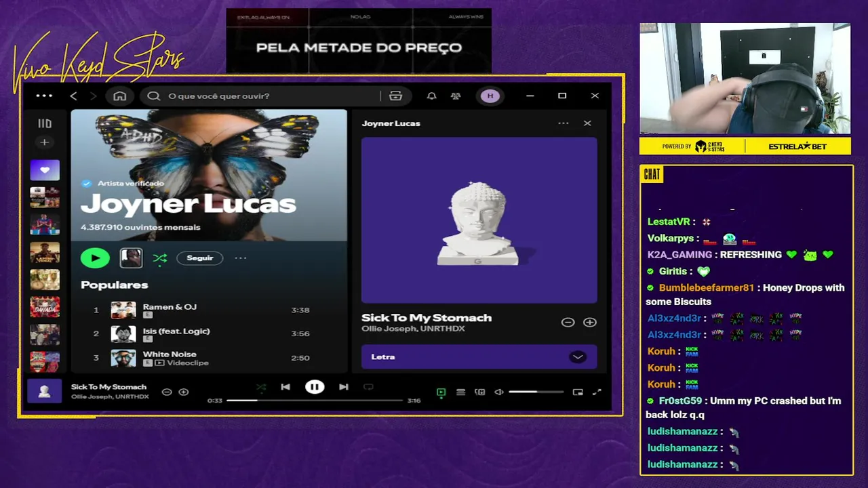
Task: Open mini player icon
Action: tap(578, 392)
